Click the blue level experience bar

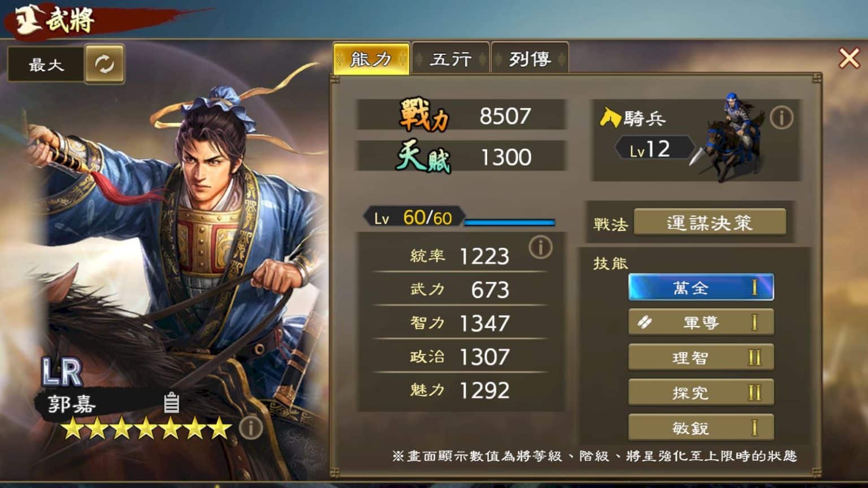pyautogui.click(x=509, y=223)
